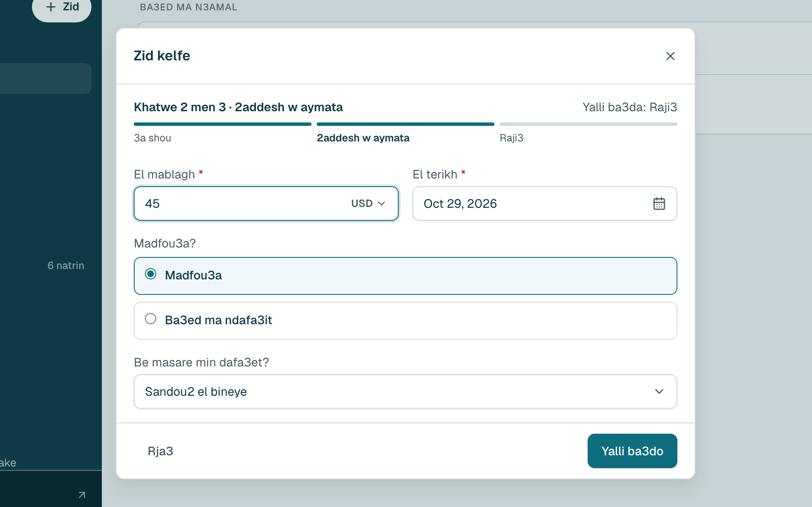Select the Madfou3a radio option

[x=405, y=276]
